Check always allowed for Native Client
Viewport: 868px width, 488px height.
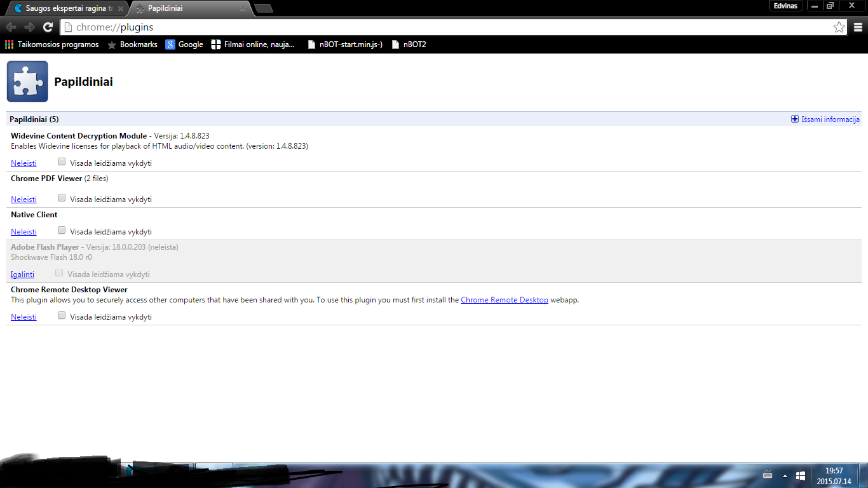tap(62, 231)
